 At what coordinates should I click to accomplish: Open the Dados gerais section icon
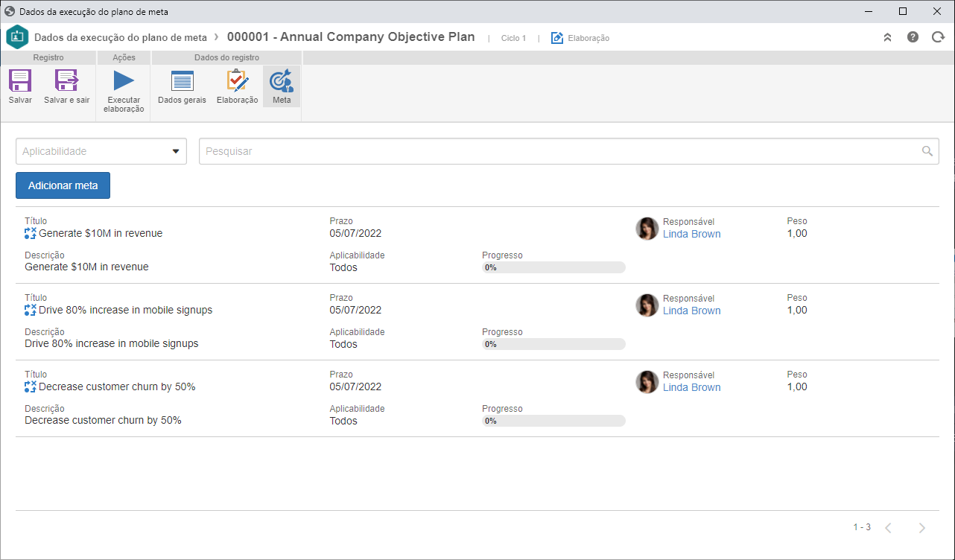pyautogui.click(x=182, y=80)
